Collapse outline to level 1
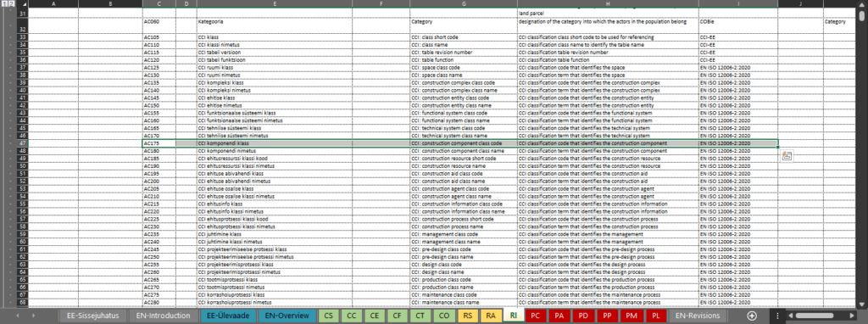 click(3, 4)
